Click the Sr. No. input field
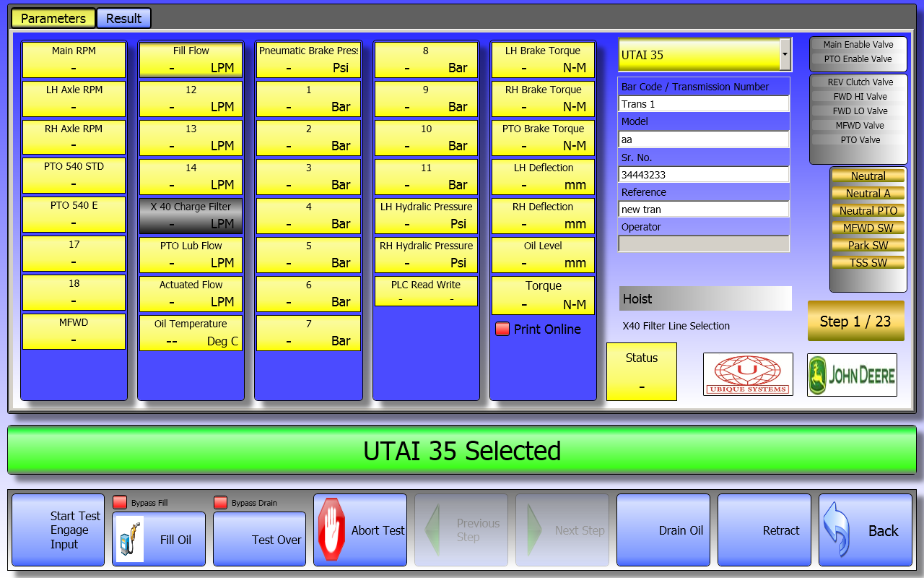 pyautogui.click(x=704, y=174)
